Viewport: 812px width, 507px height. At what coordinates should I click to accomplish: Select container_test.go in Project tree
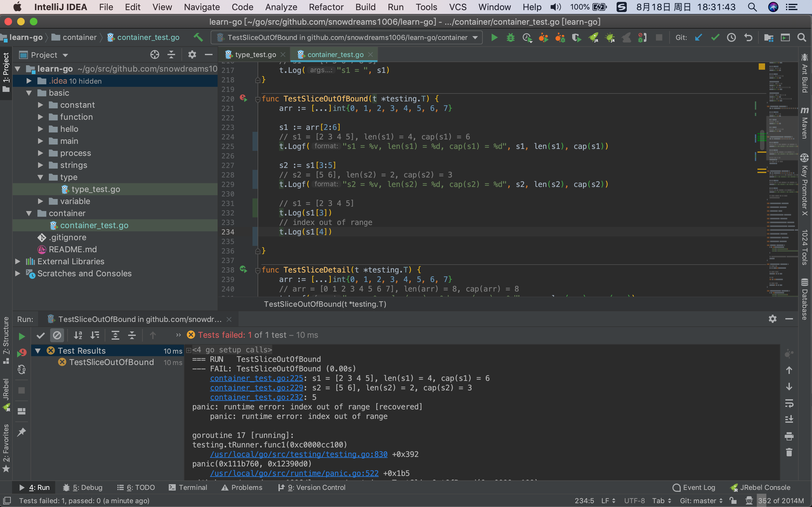[94, 225]
